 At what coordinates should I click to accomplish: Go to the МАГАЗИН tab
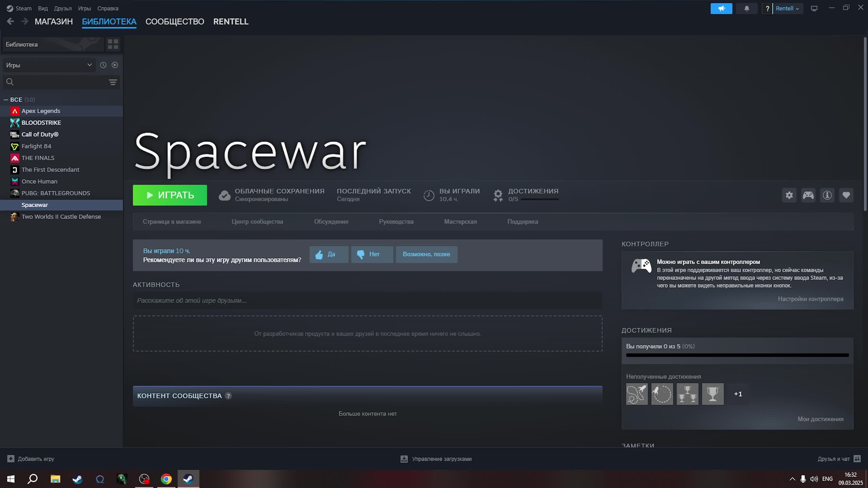click(54, 22)
